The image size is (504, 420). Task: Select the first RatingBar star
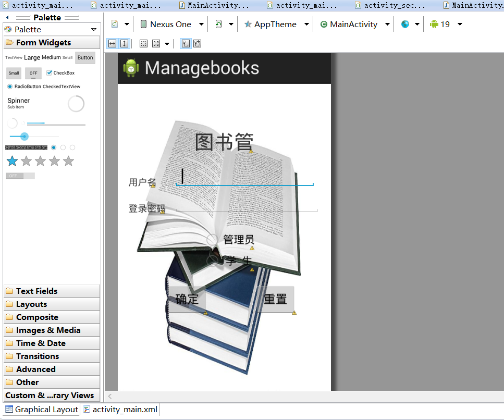click(12, 161)
